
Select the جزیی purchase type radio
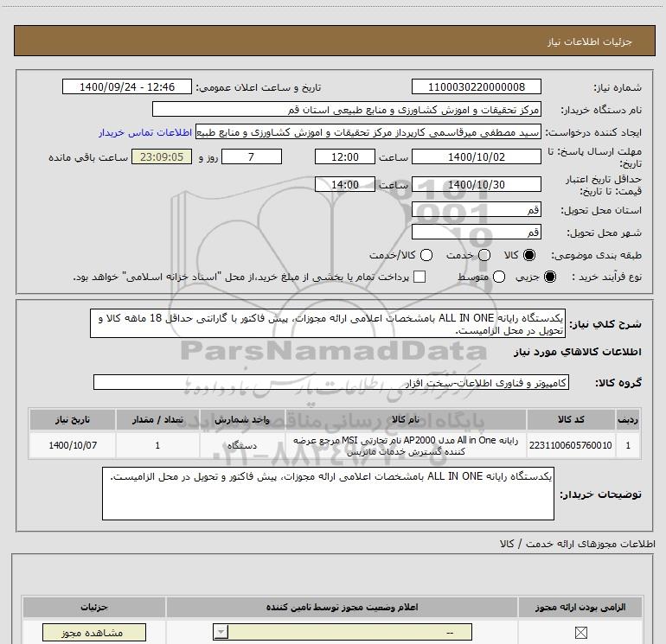tap(549, 277)
